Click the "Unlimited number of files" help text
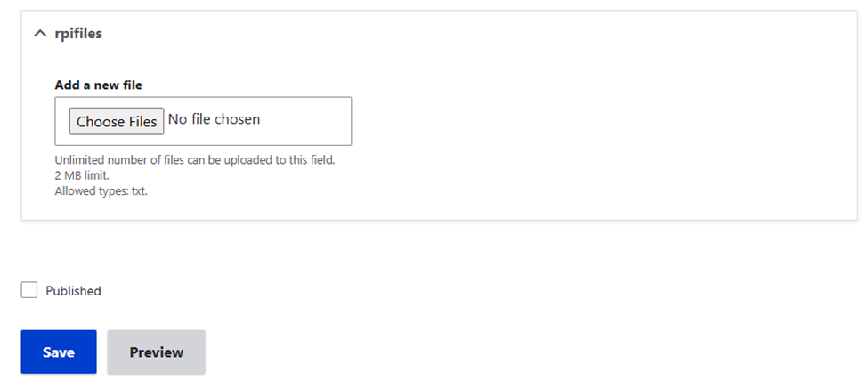 coord(194,160)
